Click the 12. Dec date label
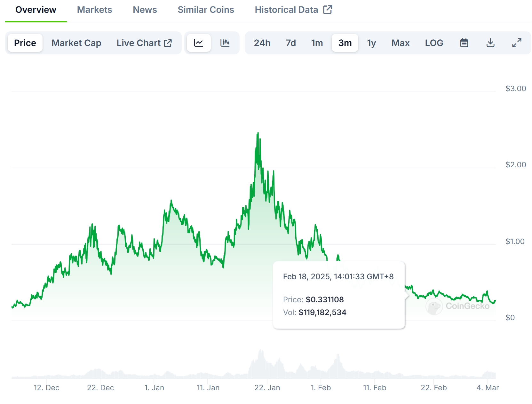Viewport: 532px width, 404px height. coord(46,388)
